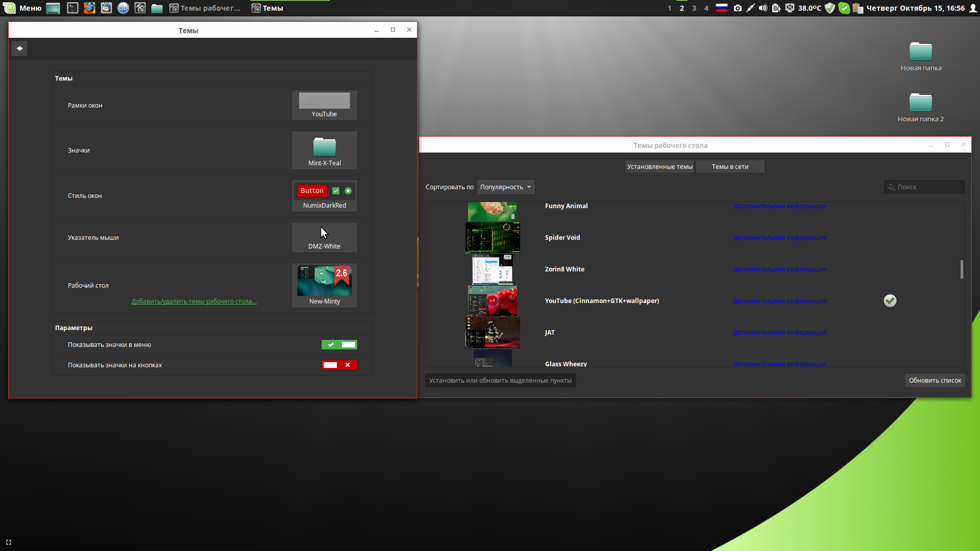
Task: Click the Russian flag keyboard layout indicator
Action: [721, 8]
